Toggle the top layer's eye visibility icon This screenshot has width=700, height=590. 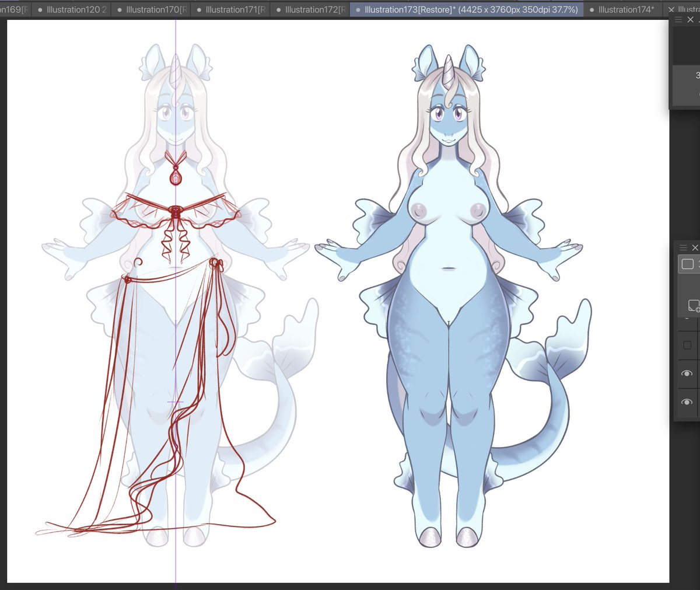tap(687, 373)
